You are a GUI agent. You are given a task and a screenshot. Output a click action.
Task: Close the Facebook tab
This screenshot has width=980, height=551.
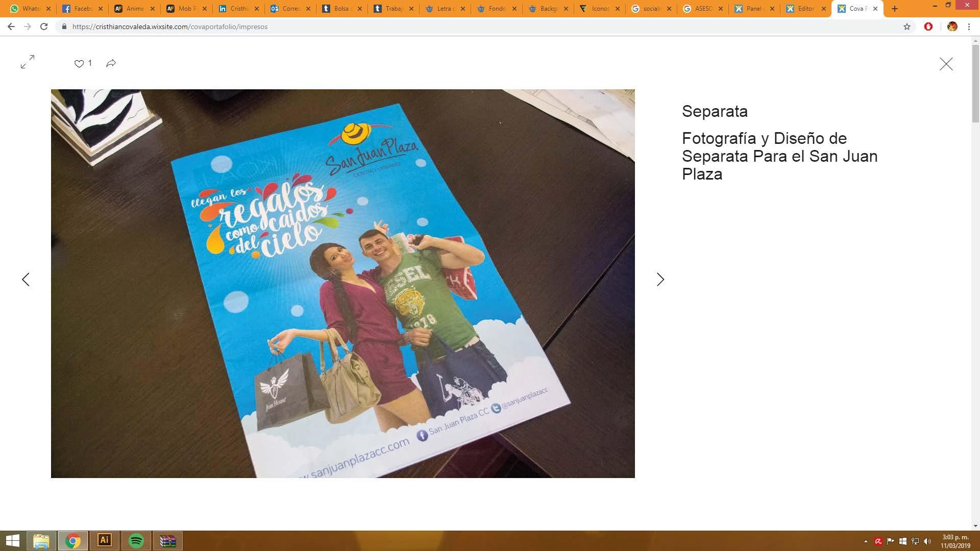tap(101, 9)
